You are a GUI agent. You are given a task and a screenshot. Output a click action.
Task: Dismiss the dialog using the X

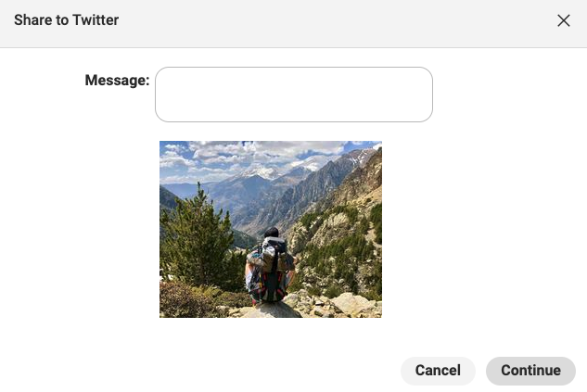click(x=564, y=20)
